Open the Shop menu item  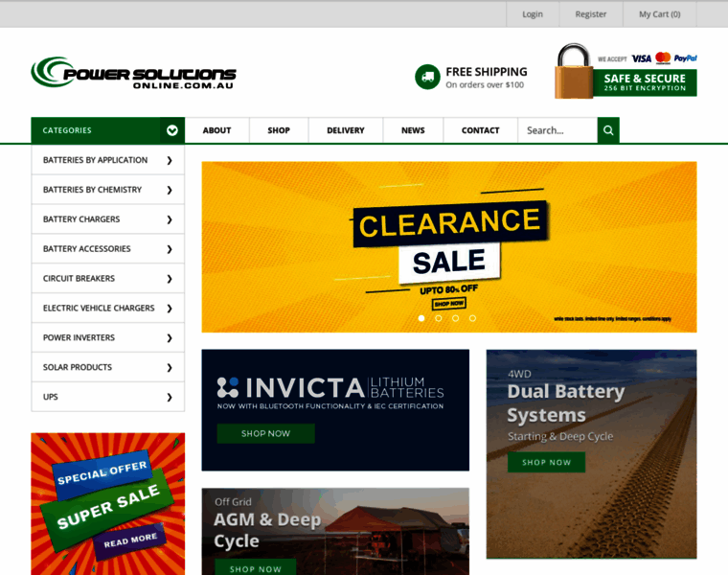[279, 130]
